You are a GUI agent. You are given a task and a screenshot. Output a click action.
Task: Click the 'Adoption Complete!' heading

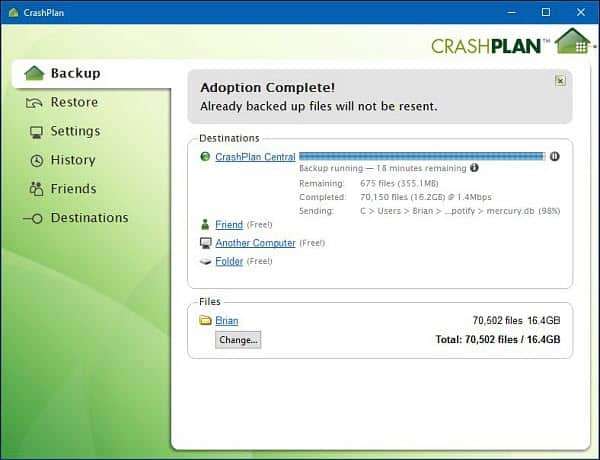pos(267,88)
